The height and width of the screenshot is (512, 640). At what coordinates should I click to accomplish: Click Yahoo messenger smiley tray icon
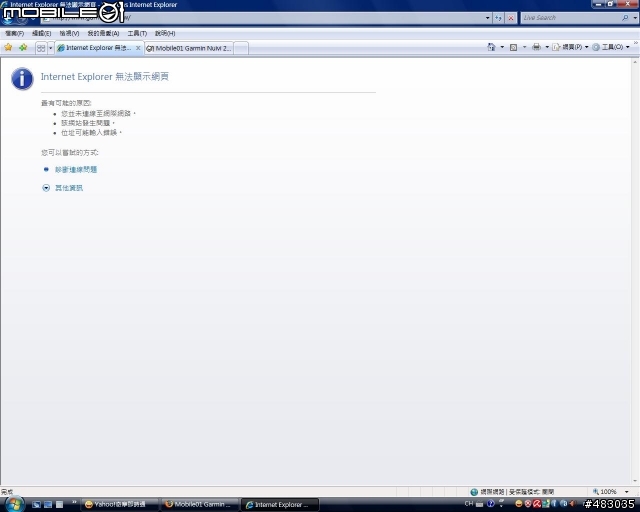pos(518,504)
